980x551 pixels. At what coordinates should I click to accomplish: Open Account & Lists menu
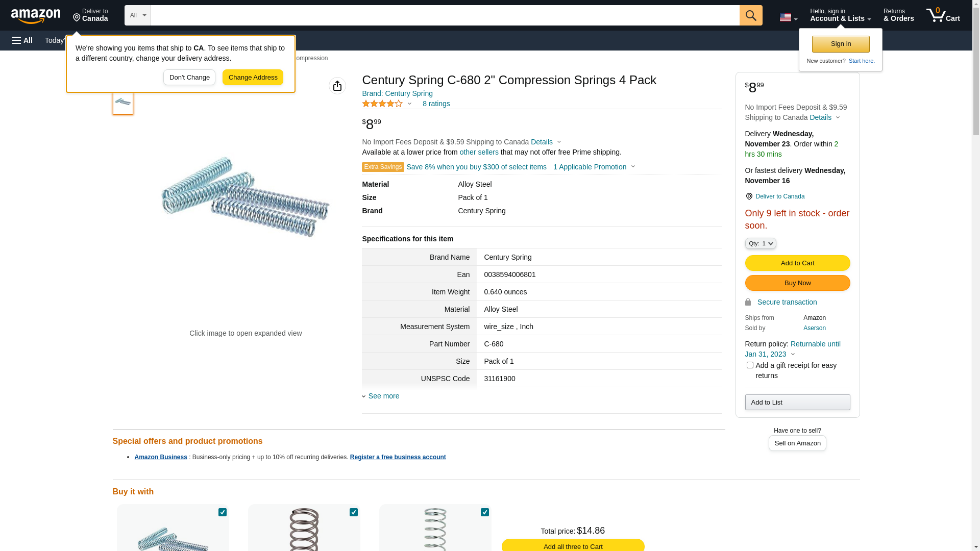tap(840, 15)
